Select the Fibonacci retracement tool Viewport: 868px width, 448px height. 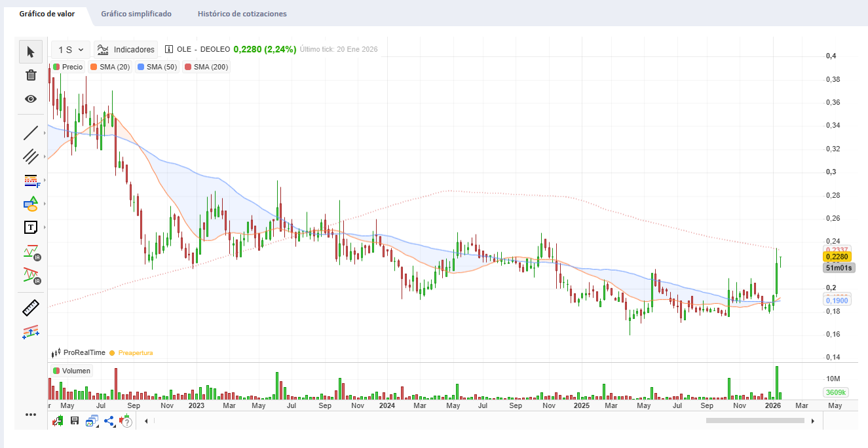coord(31,180)
